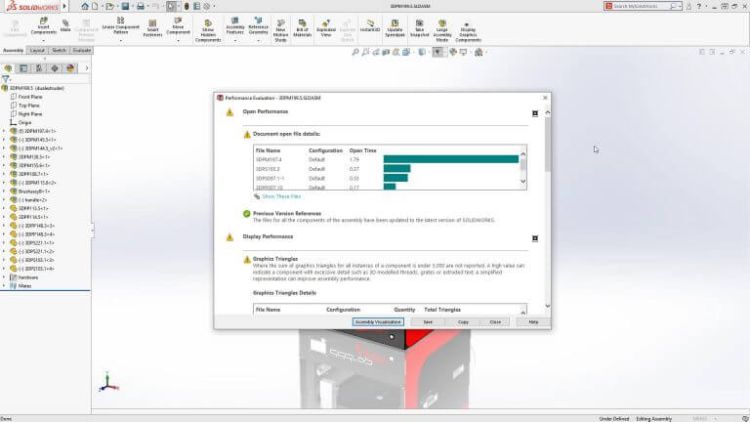This screenshot has height=422, width=750.
Task: Open the SolidWorks main menu arrow
Action: coord(65,6)
